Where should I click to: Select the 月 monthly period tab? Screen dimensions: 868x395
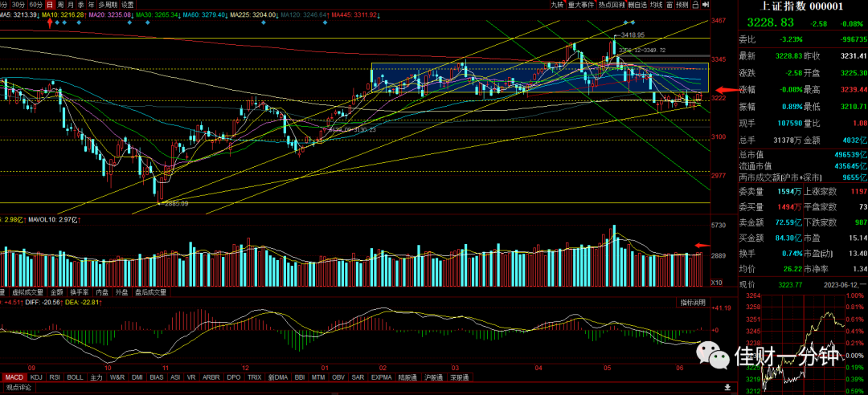pyautogui.click(x=72, y=5)
